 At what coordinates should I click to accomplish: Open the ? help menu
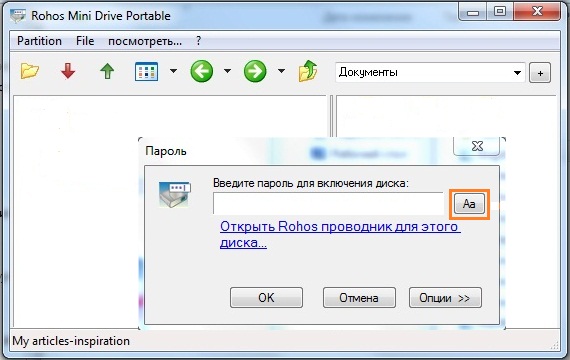[198, 41]
